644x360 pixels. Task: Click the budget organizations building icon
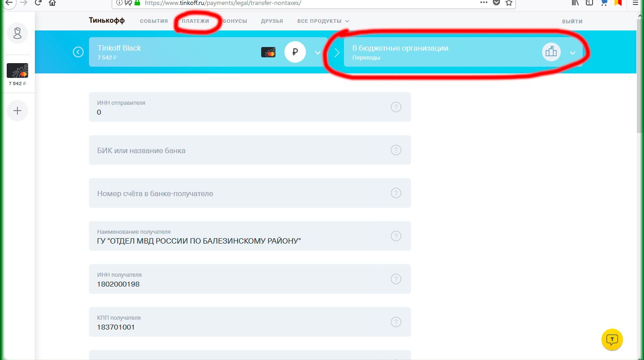coord(551,52)
